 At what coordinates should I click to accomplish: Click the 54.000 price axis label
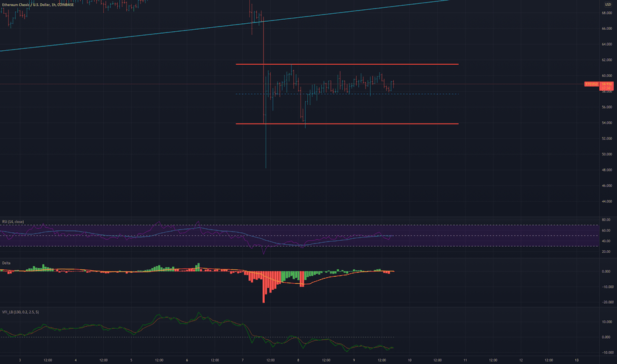point(607,123)
